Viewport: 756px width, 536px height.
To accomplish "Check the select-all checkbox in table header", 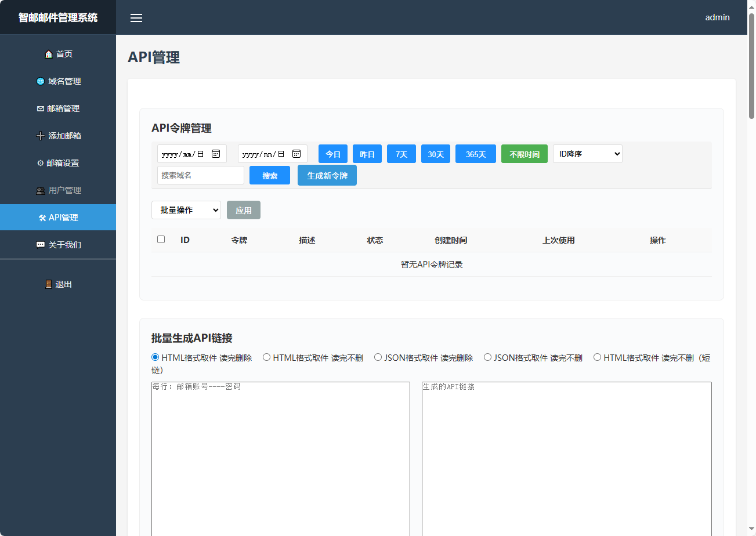I will pyautogui.click(x=161, y=240).
